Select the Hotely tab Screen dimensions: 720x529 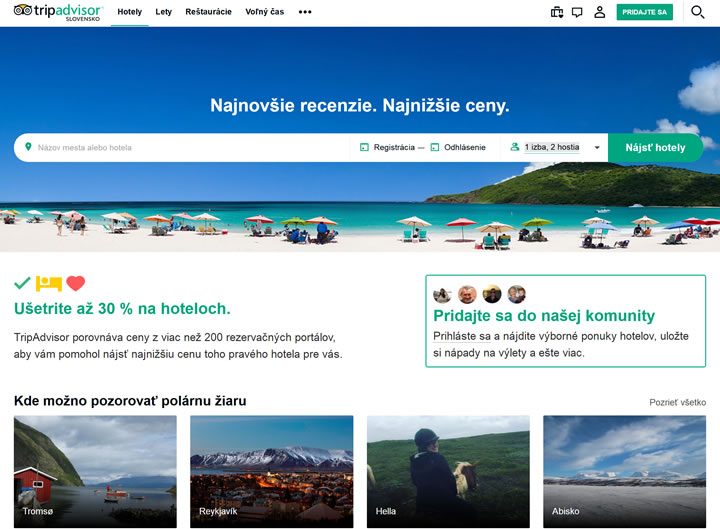tap(129, 12)
